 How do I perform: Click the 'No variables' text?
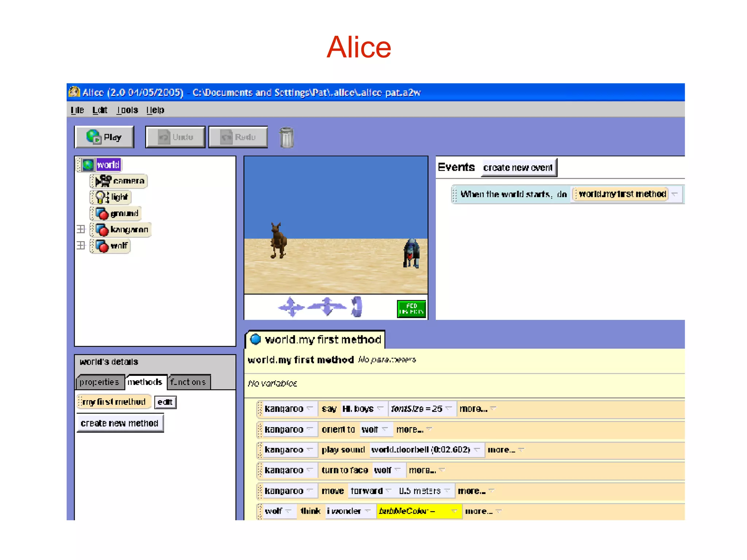coord(272,383)
